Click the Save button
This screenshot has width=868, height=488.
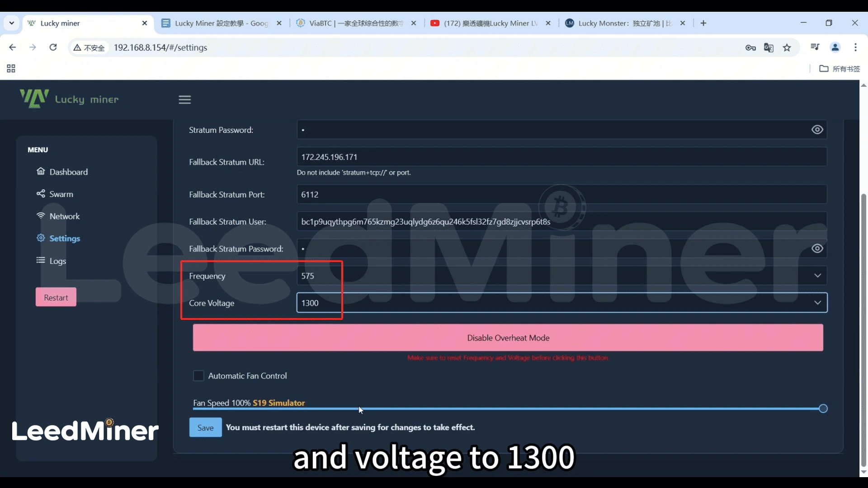pos(205,427)
